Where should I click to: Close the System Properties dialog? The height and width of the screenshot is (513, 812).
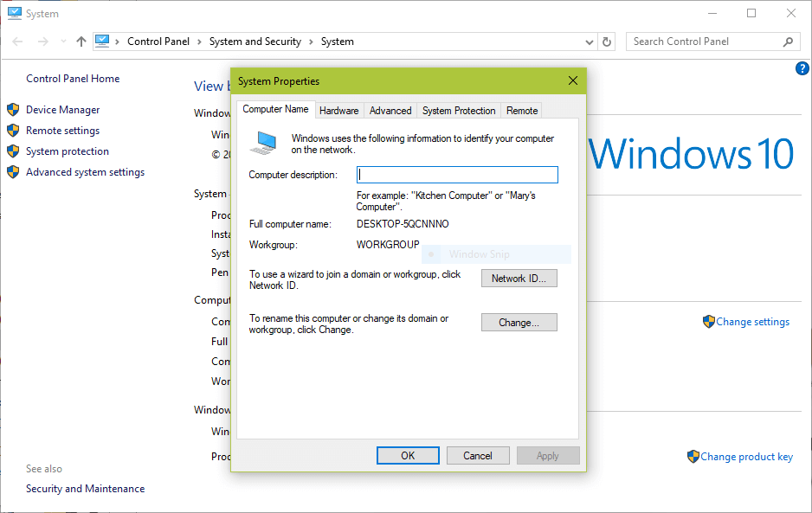573,80
